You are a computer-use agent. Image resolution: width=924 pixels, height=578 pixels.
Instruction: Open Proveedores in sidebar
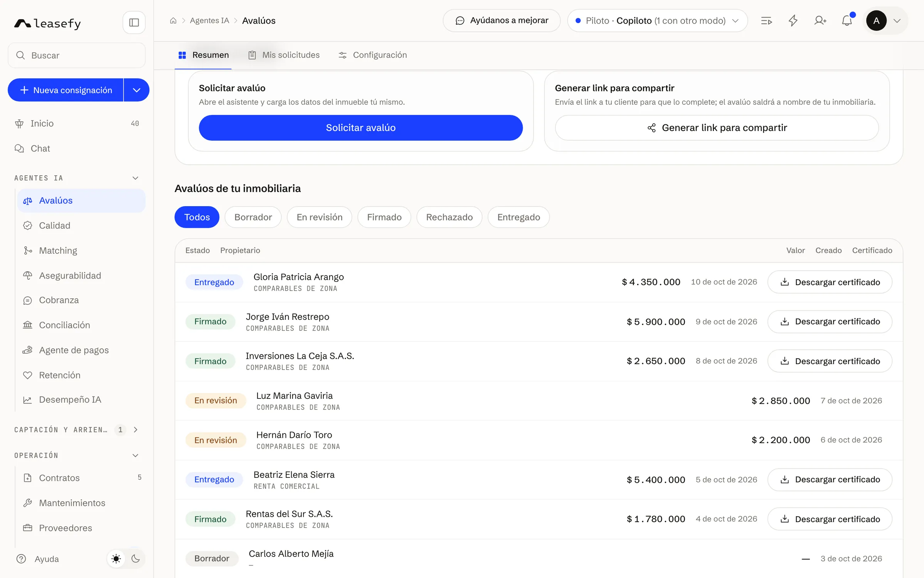(x=81, y=528)
